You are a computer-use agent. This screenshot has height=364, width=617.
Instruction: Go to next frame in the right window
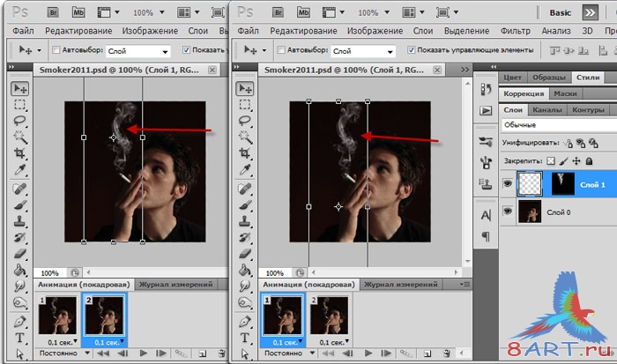pos(386,353)
